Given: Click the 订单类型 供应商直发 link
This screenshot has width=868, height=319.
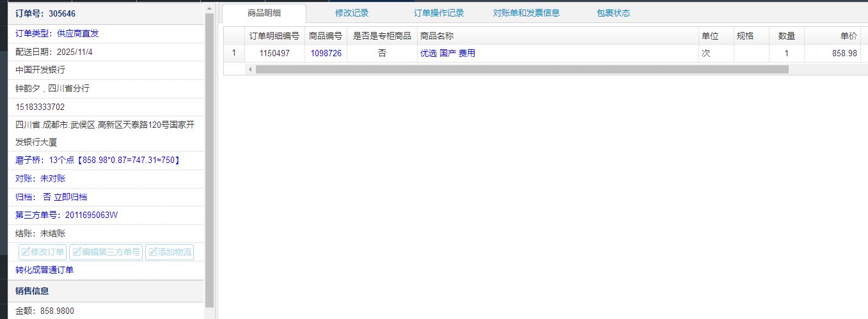Looking at the screenshot, I should 58,33.
